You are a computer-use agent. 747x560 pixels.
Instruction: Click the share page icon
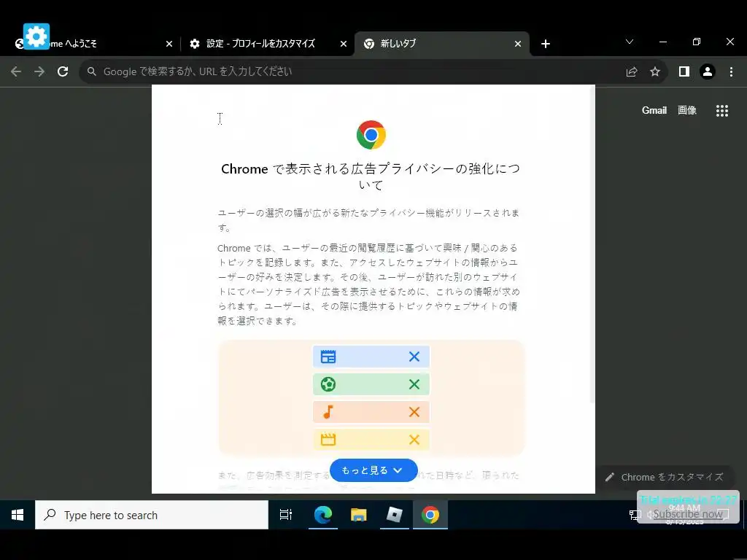click(x=632, y=72)
